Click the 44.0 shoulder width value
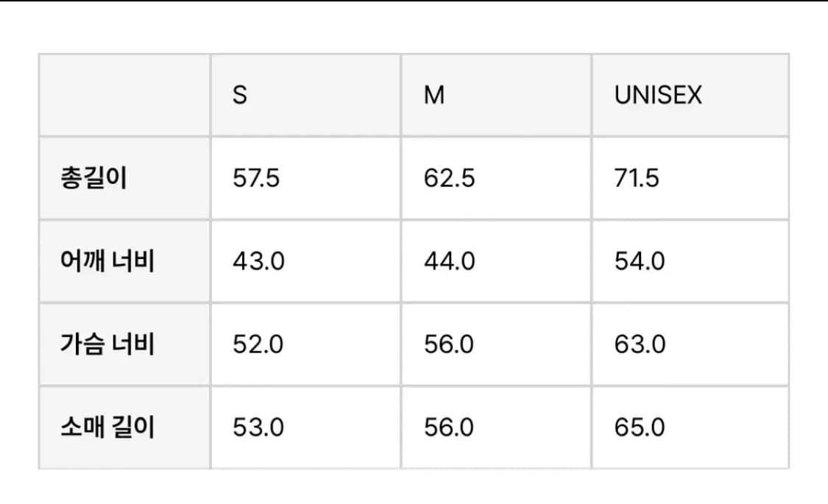 pyautogui.click(x=450, y=261)
